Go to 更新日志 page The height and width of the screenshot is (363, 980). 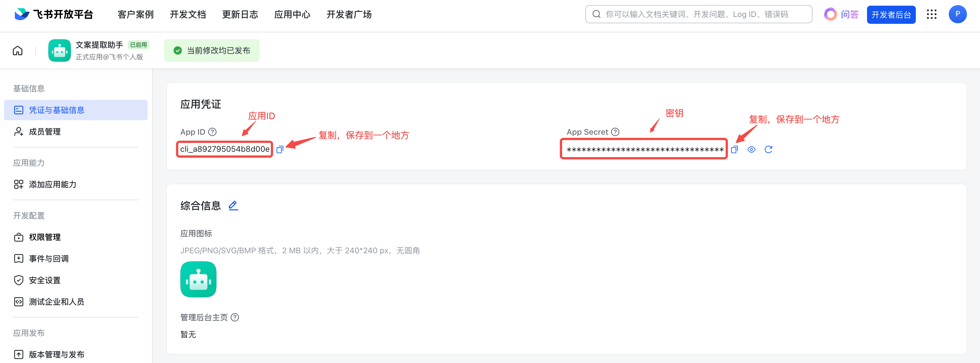240,14
